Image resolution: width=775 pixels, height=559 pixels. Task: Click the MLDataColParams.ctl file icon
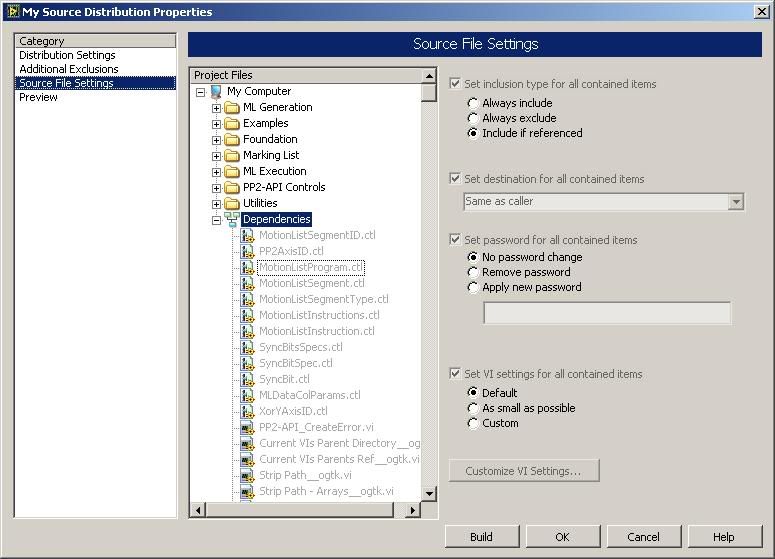[247, 395]
